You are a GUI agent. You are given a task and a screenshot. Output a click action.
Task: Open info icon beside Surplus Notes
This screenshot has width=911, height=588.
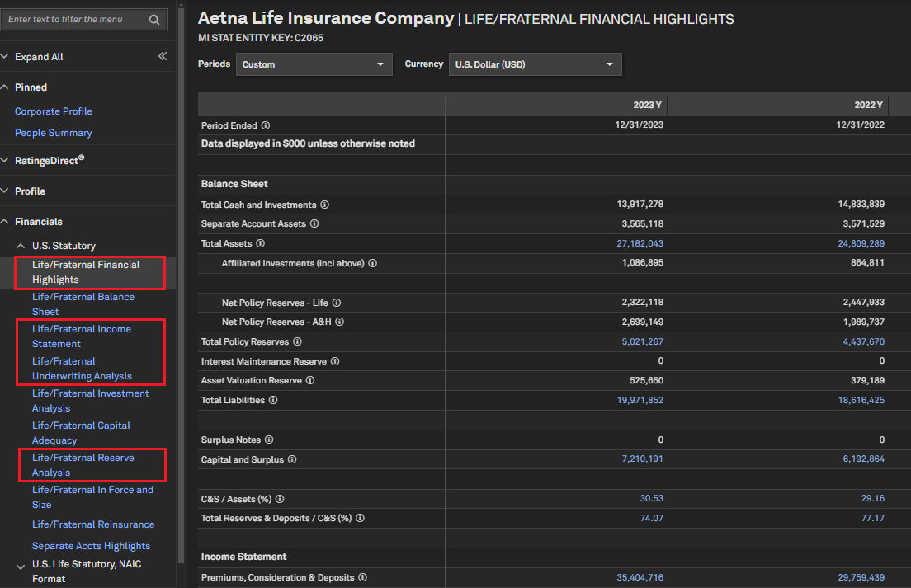[269, 440]
